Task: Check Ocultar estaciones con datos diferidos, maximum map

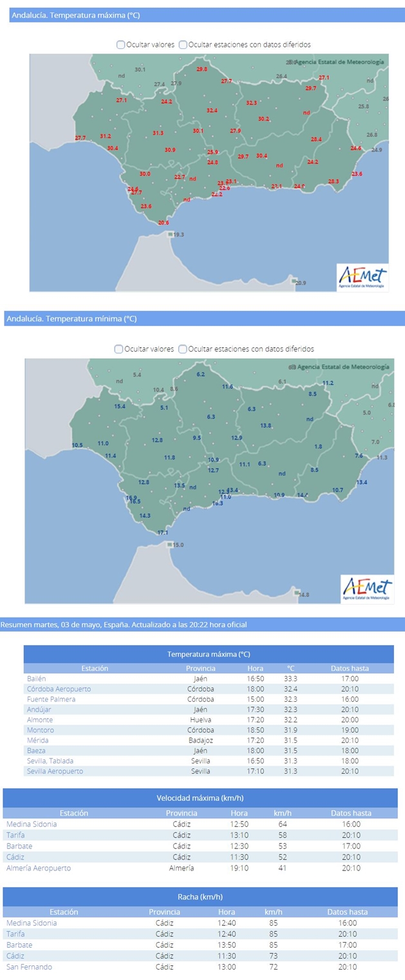Action: tap(183, 45)
